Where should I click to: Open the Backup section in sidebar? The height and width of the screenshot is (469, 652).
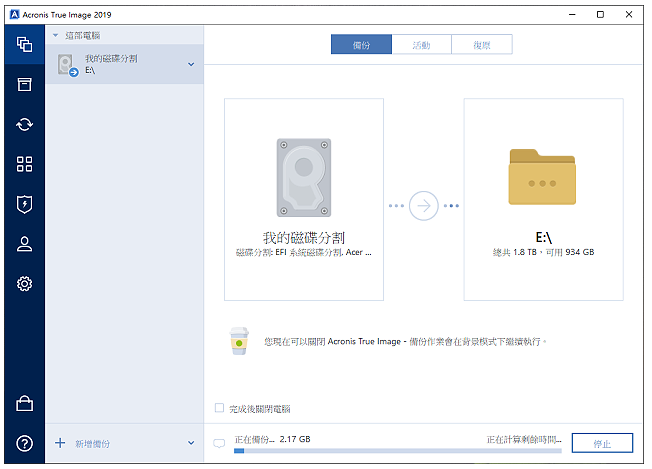pyautogui.click(x=25, y=44)
